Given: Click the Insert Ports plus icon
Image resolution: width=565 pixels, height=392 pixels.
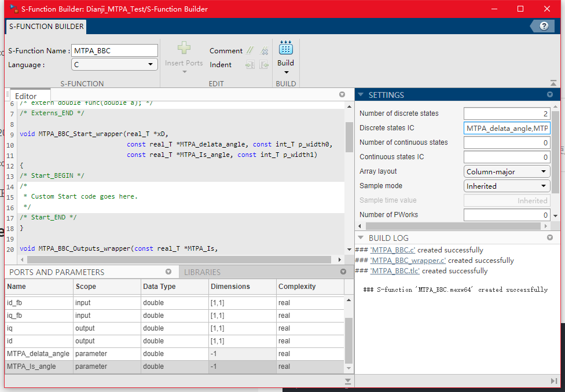Looking at the screenshot, I should 184,49.
